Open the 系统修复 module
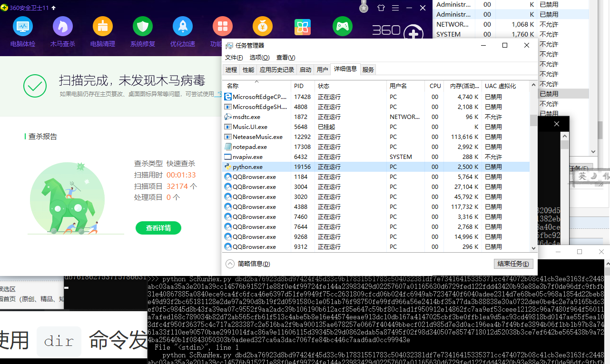Viewport: 610px width, 364px height. point(143,32)
